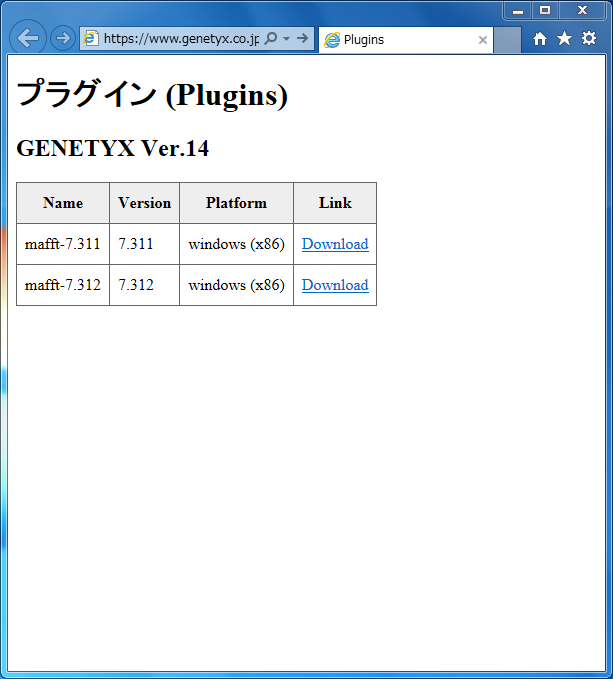The width and height of the screenshot is (613, 679).
Task: Click the mafft-7.311 name cell
Action: 63,244
